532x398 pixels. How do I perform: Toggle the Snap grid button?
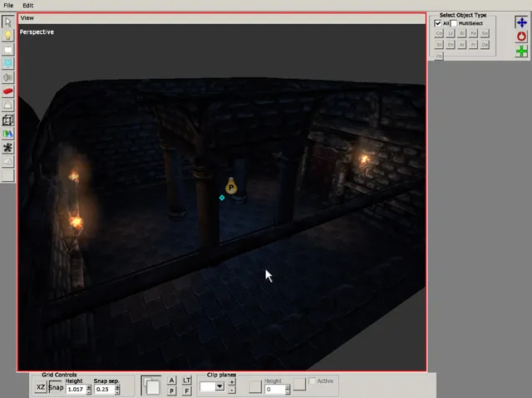pos(55,387)
